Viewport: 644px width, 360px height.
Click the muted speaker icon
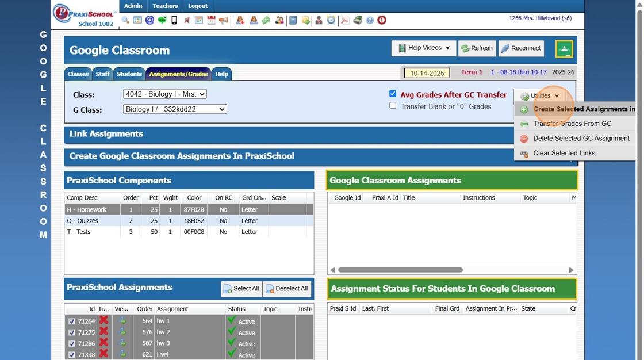187,20
